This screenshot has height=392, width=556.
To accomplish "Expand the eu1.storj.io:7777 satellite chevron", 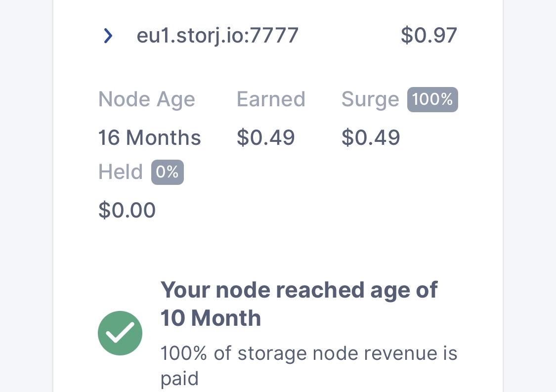I will coord(108,36).
